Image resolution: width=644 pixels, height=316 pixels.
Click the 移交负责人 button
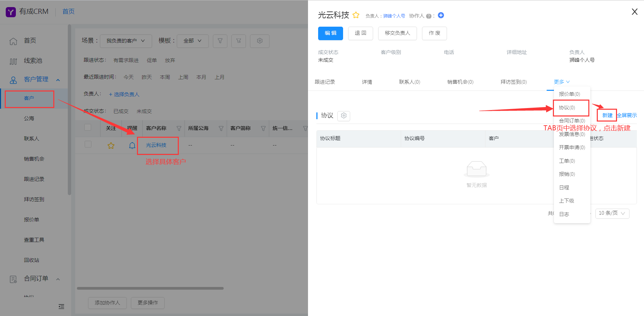point(397,33)
